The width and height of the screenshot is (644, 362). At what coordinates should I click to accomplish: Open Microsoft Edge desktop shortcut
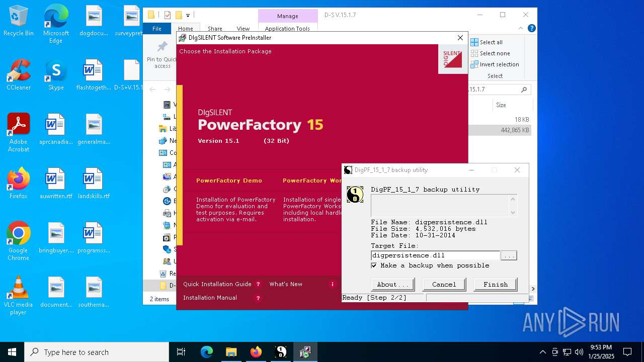coord(56,24)
